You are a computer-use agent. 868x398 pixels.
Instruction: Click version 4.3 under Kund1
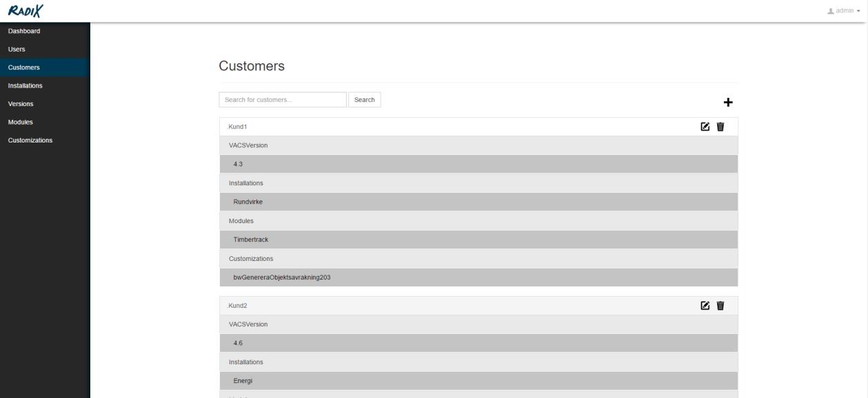tap(478, 164)
